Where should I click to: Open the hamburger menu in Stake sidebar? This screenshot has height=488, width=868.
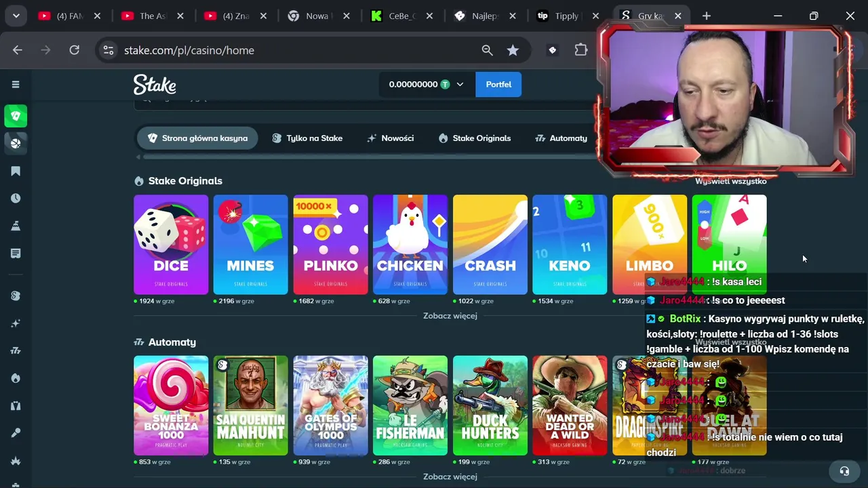pos(16,84)
